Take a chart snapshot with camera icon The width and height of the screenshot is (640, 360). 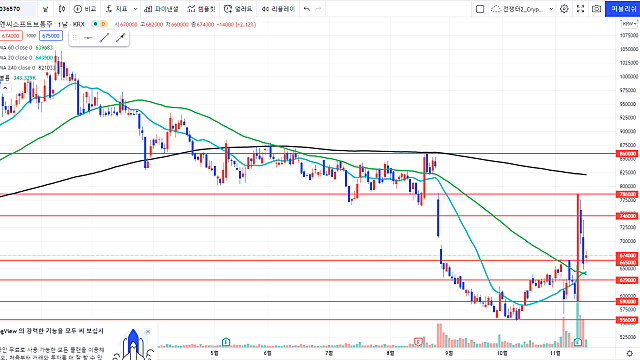click(596, 9)
